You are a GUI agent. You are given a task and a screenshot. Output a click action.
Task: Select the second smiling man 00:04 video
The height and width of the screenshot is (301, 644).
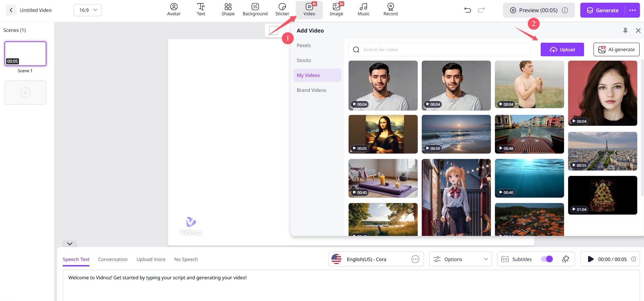pos(456,85)
